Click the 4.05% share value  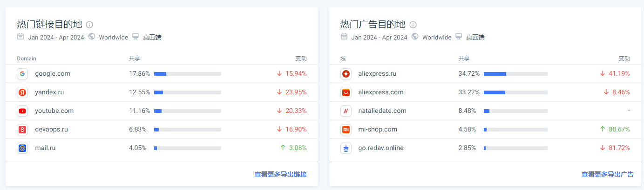pyautogui.click(x=138, y=148)
